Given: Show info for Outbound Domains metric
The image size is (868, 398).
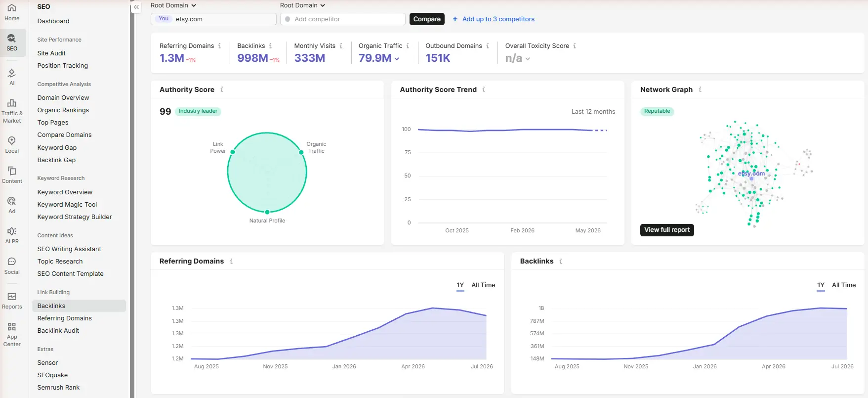Looking at the screenshot, I should (488, 45).
